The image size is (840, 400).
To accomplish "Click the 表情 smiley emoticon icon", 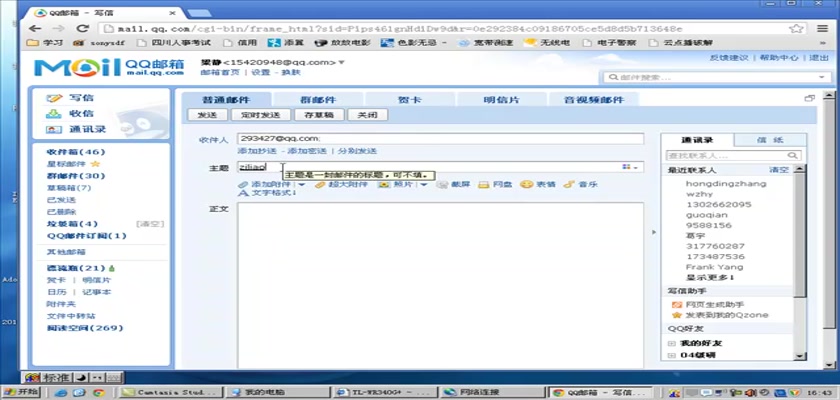I will 526,184.
